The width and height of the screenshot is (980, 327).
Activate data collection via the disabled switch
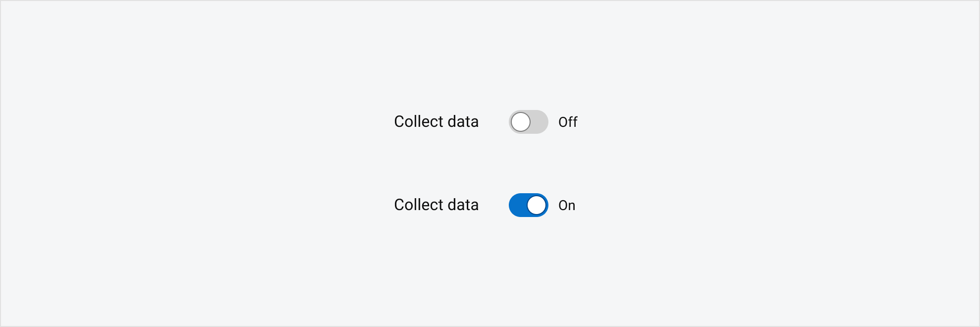(x=528, y=122)
